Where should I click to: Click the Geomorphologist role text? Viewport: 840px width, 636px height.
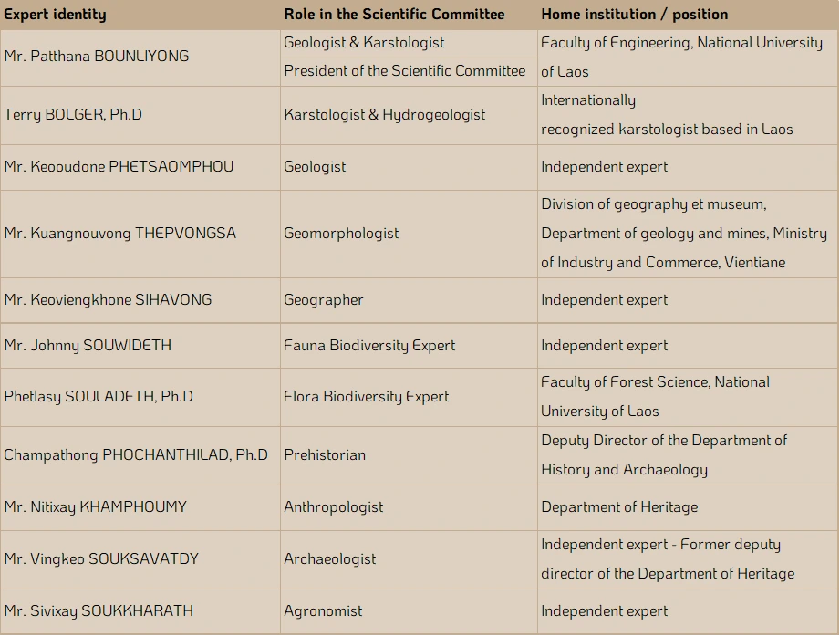click(341, 234)
